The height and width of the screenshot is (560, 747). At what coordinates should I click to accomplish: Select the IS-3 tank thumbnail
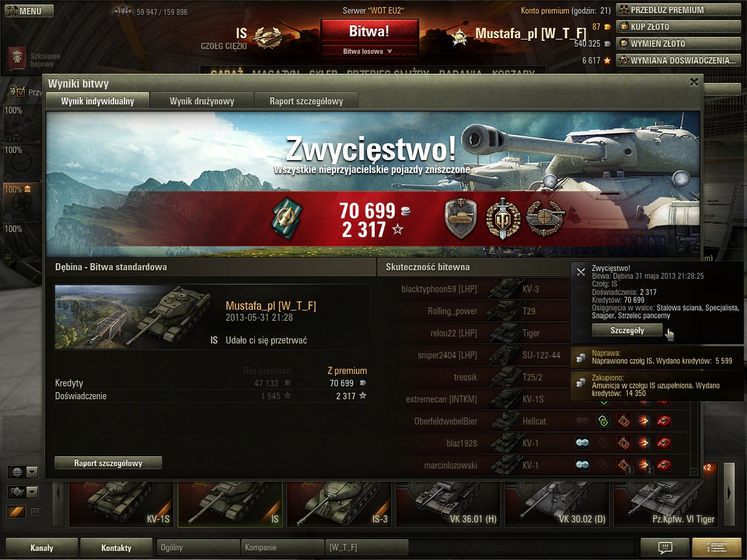338,504
